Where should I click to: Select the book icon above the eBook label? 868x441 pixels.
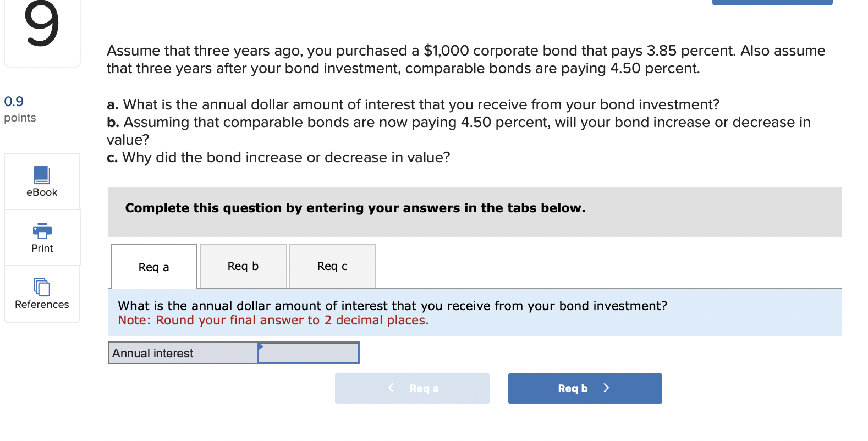coord(42,175)
